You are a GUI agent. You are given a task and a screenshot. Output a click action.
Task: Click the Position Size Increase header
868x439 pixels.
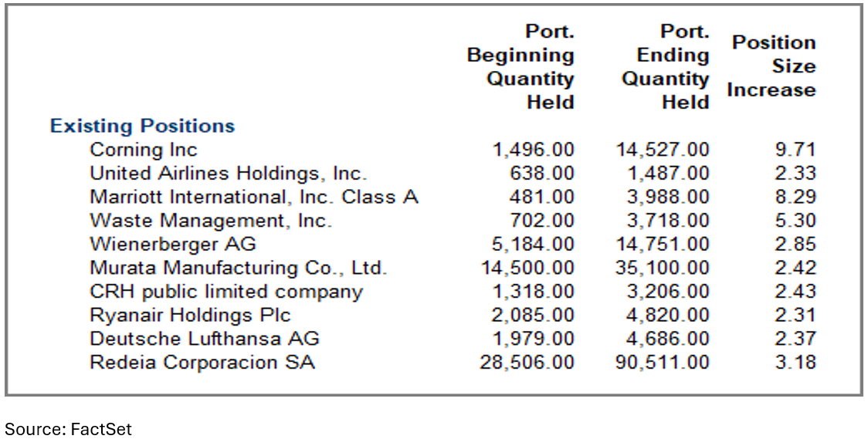tap(771, 66)
